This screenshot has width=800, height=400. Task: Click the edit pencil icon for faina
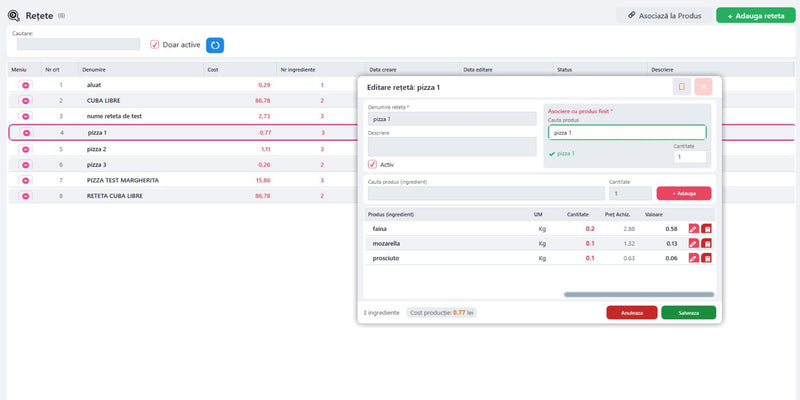coord(693,229)
